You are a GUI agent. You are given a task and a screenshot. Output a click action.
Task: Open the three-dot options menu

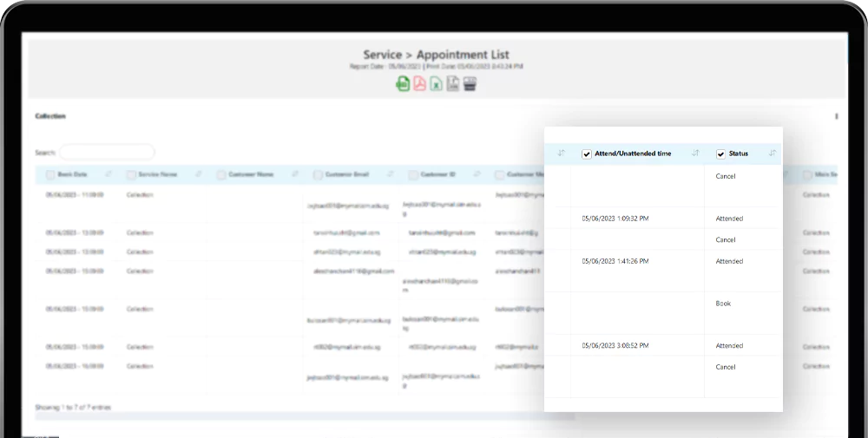coord(836,116)
